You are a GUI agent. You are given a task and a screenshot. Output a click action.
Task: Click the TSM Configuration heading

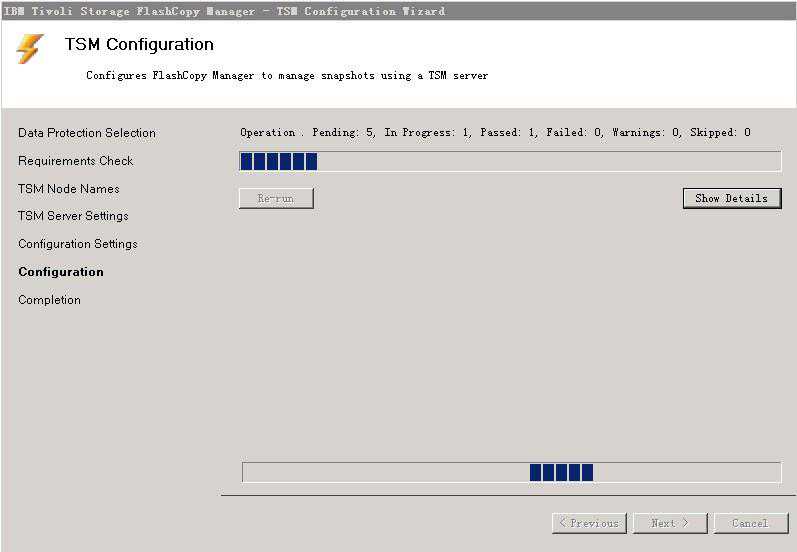(139, 45)
